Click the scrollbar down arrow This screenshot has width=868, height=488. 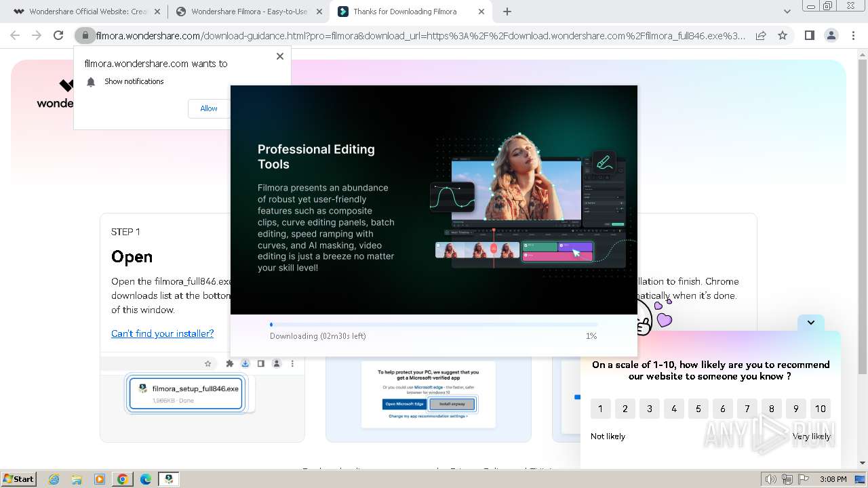(863, 463)
